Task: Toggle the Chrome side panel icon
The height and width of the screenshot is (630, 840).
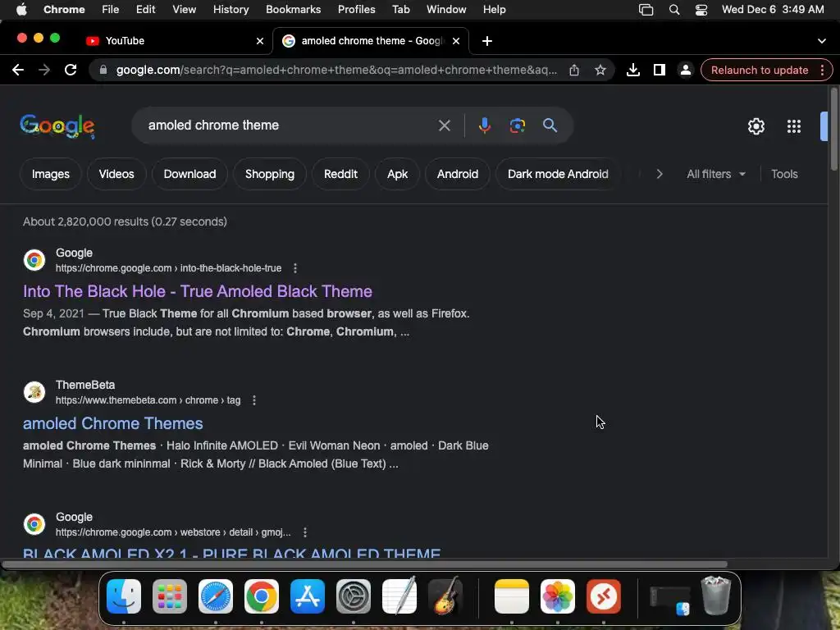Action: 660,70
